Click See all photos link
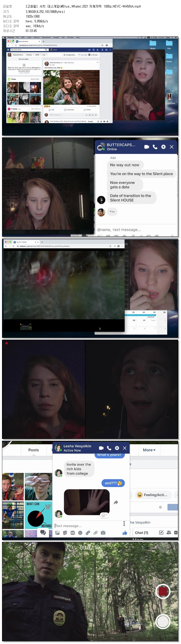This screenshot has width=181, height=644. click(x=35, y=79)
